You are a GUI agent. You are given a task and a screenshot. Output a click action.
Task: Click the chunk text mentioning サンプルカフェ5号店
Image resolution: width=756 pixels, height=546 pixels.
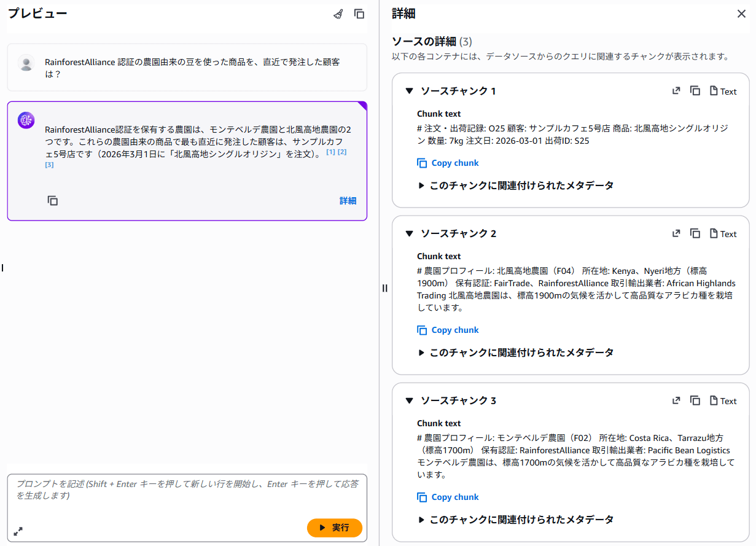point(572,134)
